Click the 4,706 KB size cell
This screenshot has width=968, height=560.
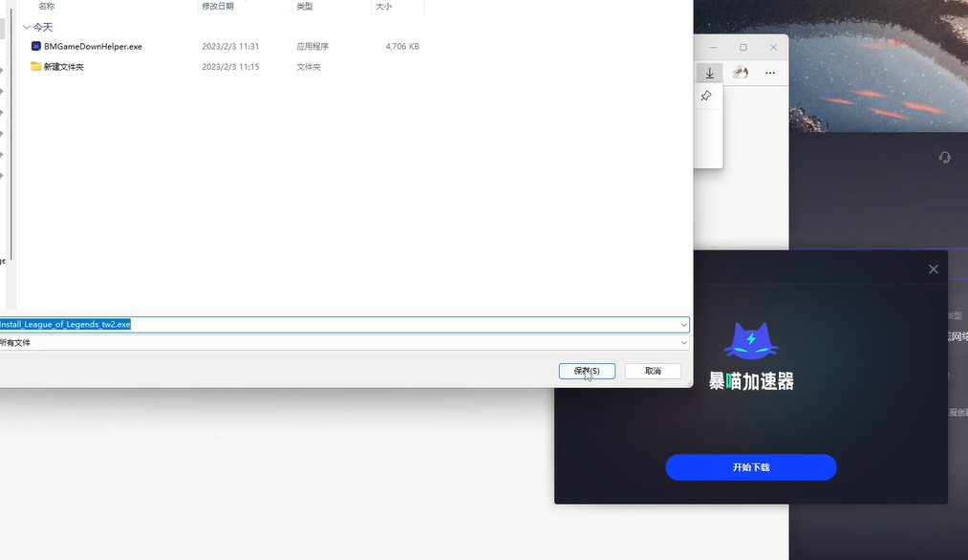pos(402,46)
